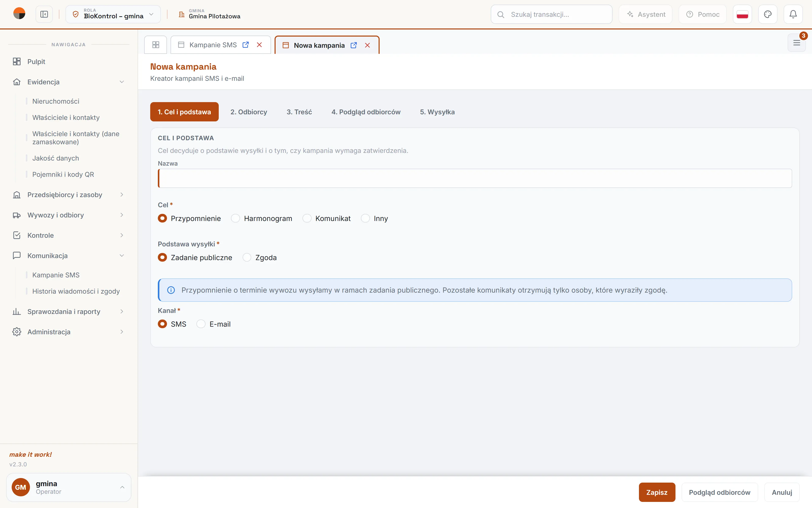Open the tab list menu icon
This screenshot has height=508, width=812.
click(797, 43)
